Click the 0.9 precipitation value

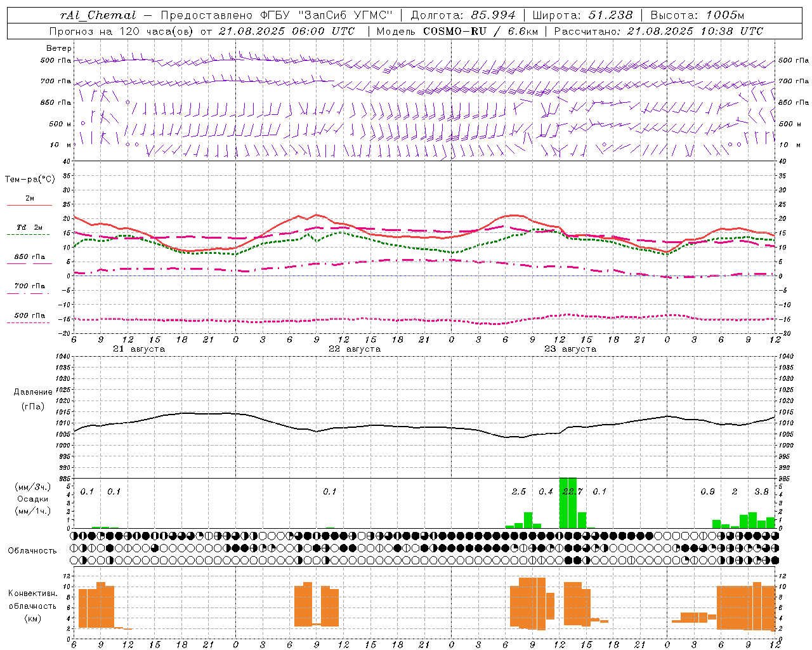pos(707,491)
